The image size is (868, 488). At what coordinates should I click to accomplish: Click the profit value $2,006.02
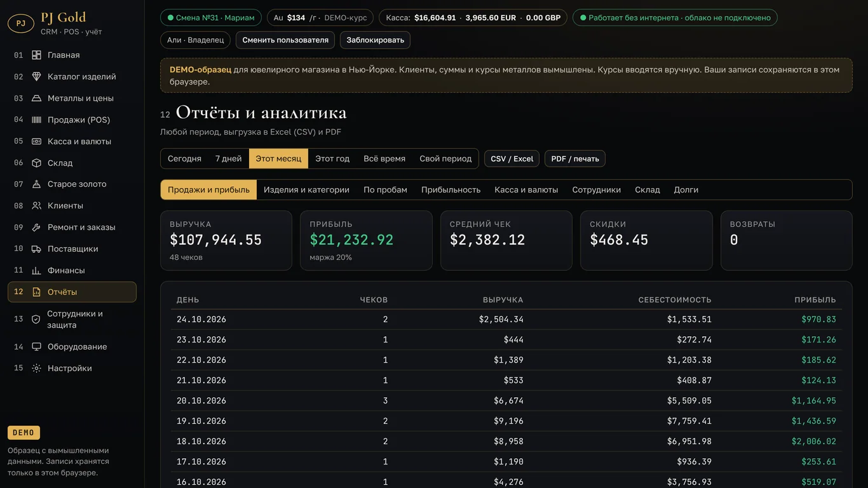(814, 442)
